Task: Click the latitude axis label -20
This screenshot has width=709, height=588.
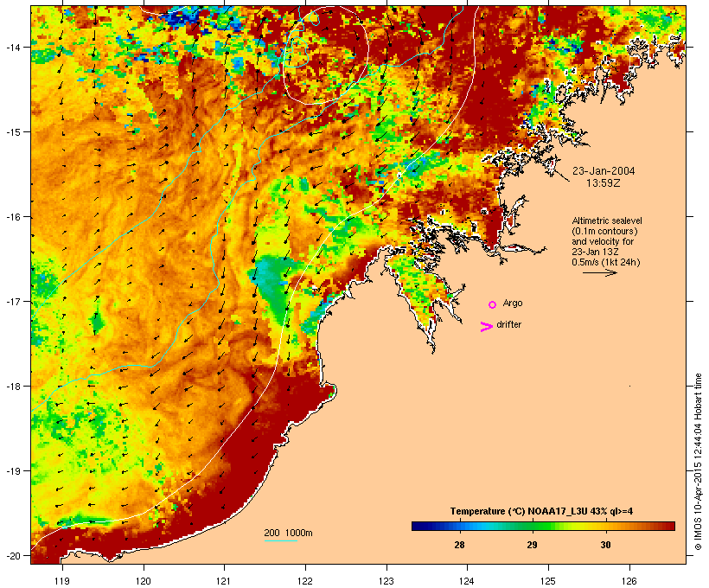Action: pos(12,555)
